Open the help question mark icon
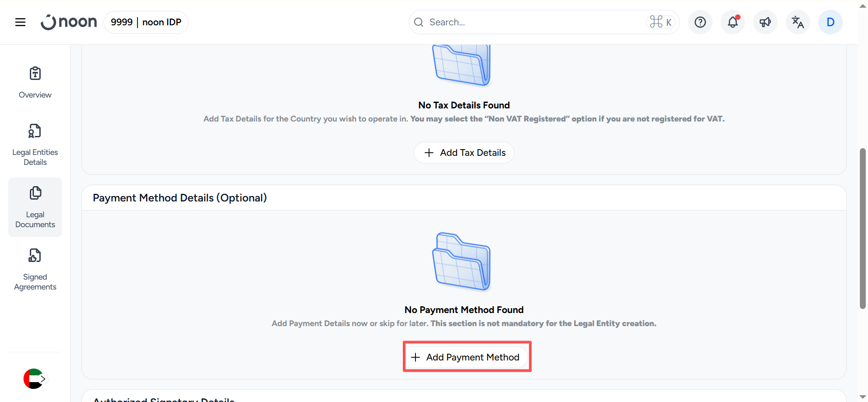This screenshot has width=868, height=402. (700, 22)
